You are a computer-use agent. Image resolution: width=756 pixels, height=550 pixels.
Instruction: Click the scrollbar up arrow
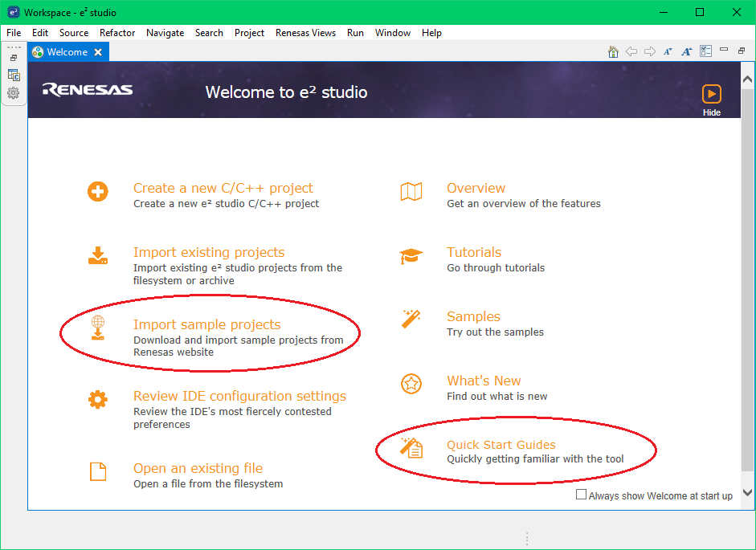pos(747,79)
